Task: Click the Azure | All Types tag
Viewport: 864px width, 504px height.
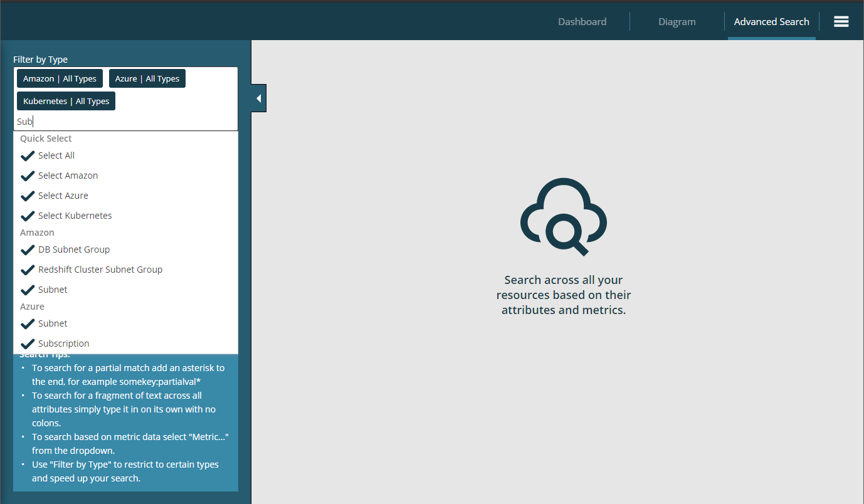Action: pyautogui.click(x=147, y=78)
